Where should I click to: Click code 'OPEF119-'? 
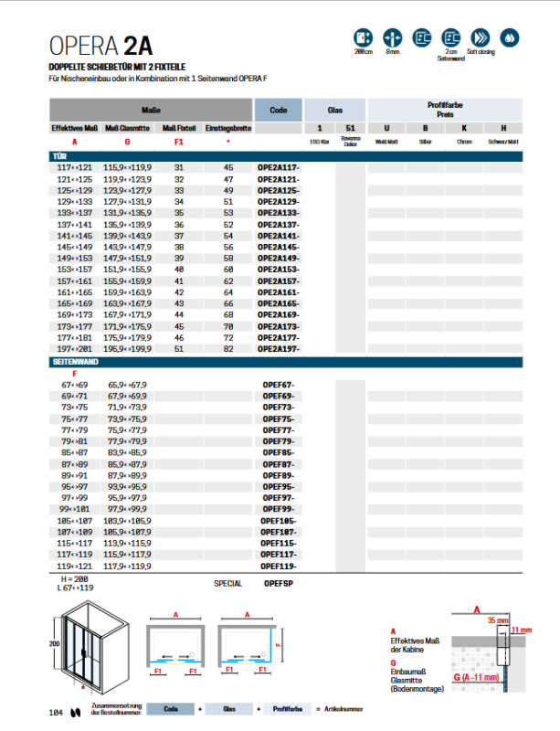tap(279, 567)
